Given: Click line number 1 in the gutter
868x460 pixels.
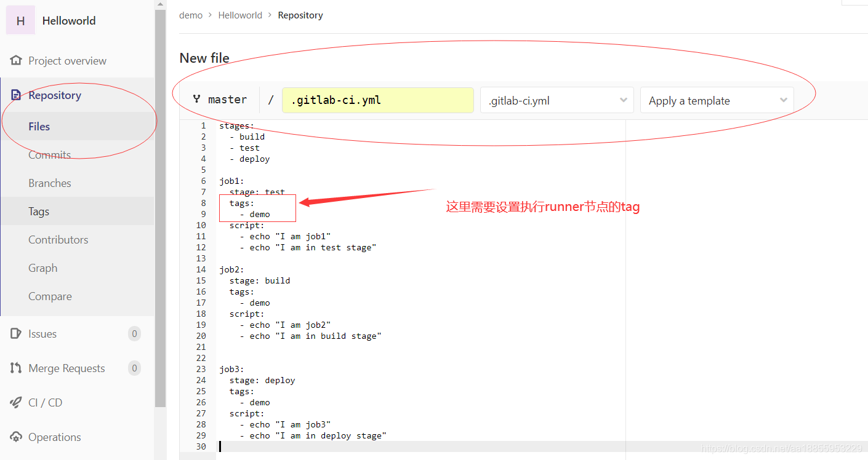Looking at the screenshot, I should (203, 125).
